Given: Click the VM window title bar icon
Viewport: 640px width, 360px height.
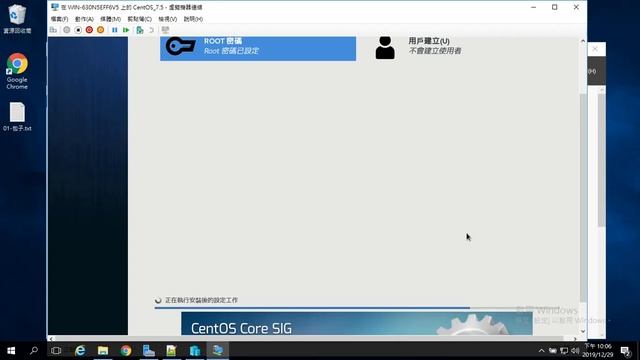Looking at the screenshot, I should 55,7.
